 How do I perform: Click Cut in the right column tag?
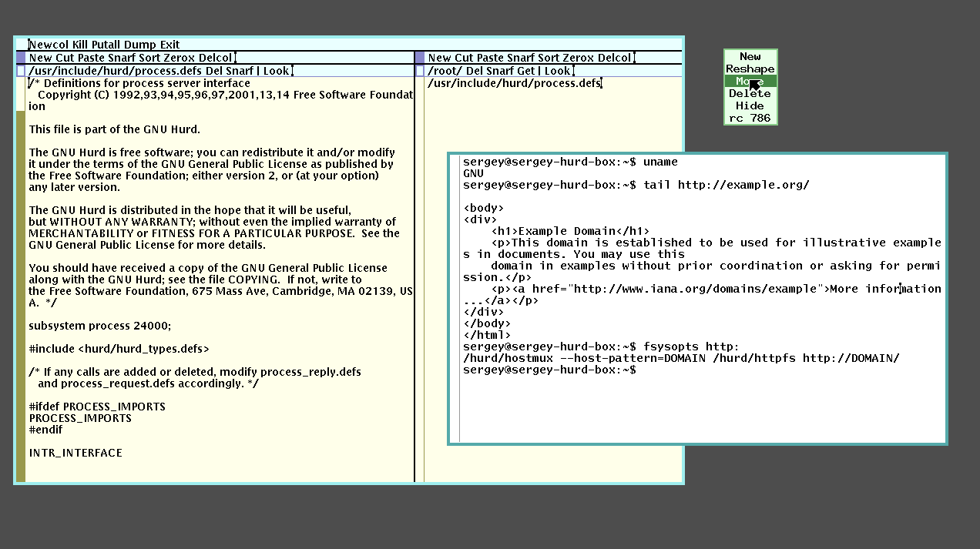464,58
